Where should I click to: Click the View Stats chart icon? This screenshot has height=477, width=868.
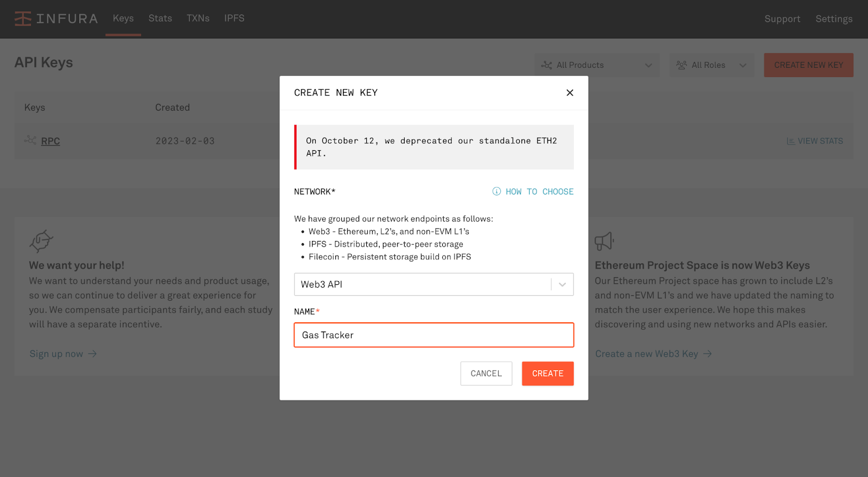[791, 141]
